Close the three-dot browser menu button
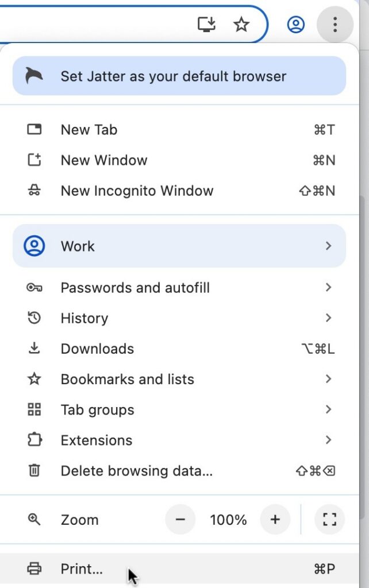Screen dimensions: 369x588 [335, 25]
